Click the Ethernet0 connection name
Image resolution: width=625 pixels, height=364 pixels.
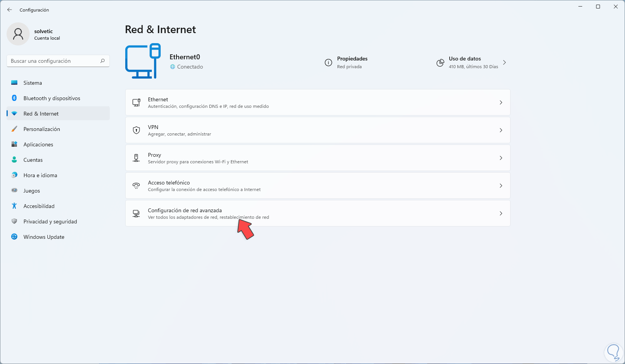185,57
